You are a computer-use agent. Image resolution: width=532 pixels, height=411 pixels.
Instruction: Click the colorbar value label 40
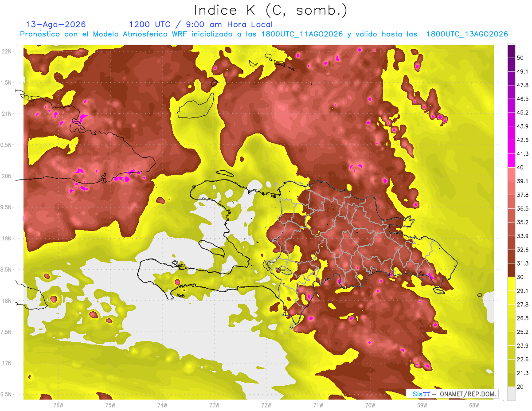[521, 168]
